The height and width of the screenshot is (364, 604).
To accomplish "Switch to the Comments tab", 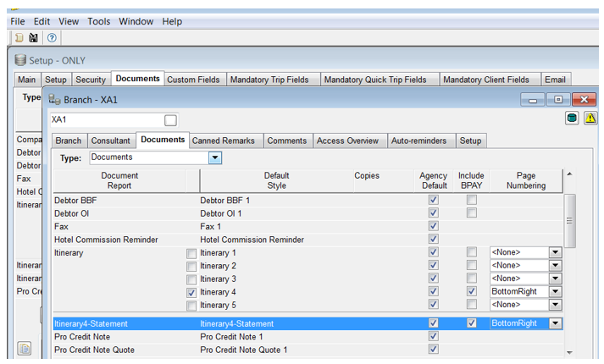I will point(287,141).
